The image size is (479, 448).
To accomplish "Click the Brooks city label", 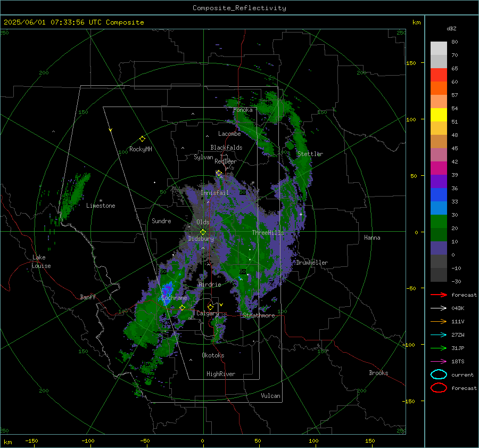I will click(x=378, y=373).
